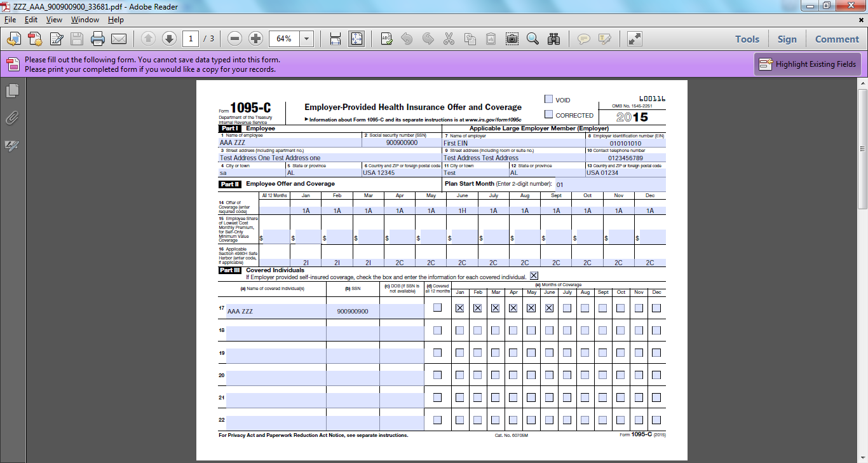The image size is (868, 463).
Task: Click row 18 covered individual name field
Action: (x=276, y=333)
